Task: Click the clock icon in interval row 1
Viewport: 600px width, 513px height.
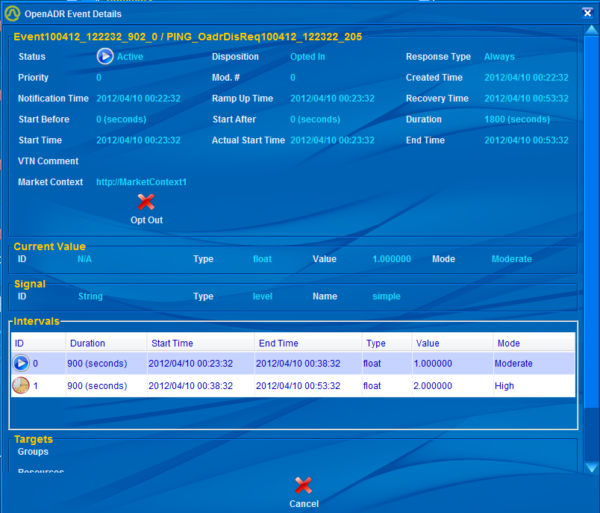Action: [x=21, y=385]
